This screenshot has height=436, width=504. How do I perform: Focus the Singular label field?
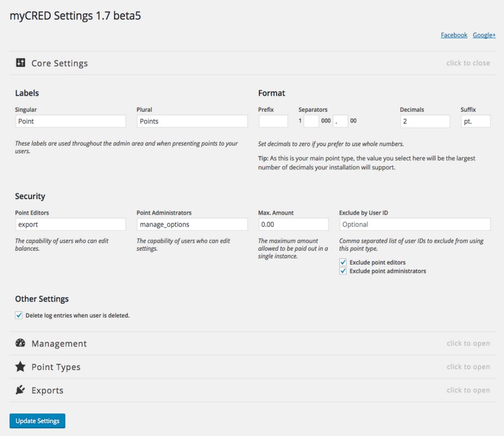point(70,121)
